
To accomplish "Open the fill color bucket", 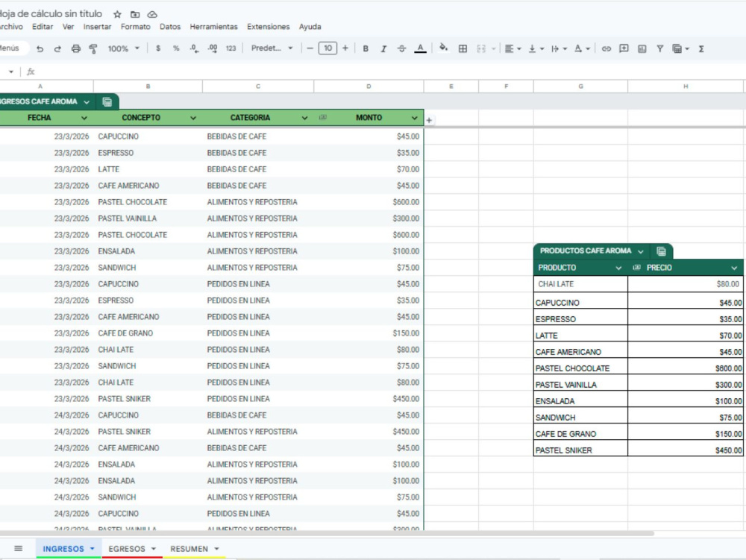I will (443, 48).
